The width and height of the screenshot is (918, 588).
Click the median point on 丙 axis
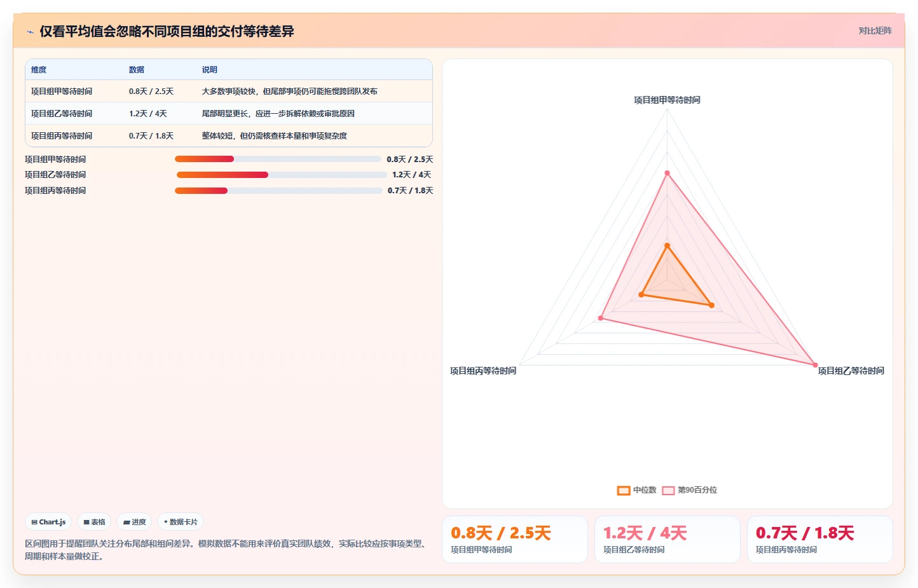click(x=641, y=295)
